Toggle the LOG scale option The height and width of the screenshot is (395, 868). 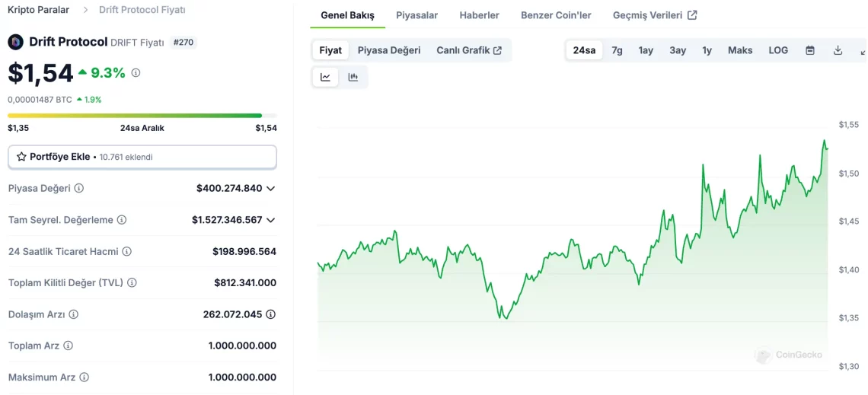[778, 50]
